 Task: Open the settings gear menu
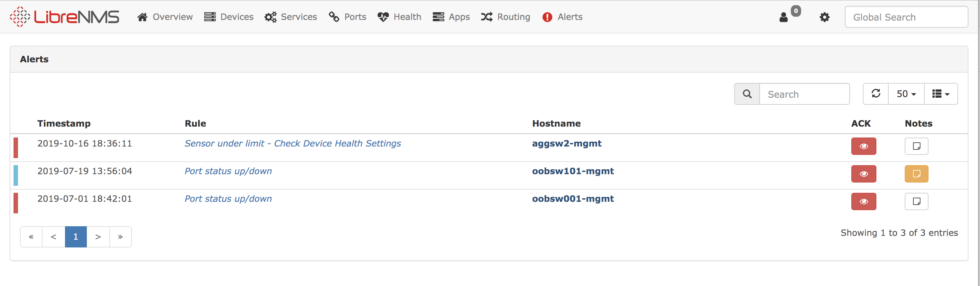[824, 17]
